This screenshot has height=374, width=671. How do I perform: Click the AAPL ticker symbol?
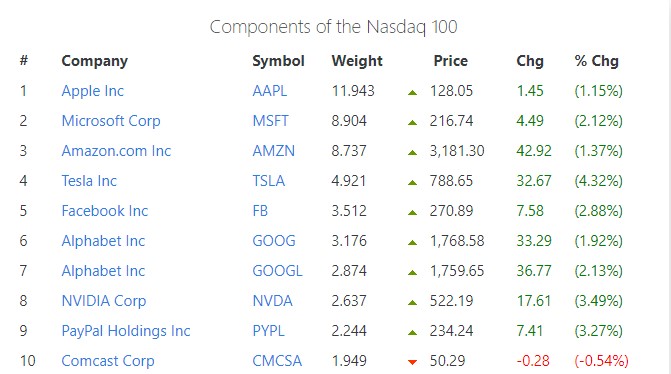pos(270,91)
